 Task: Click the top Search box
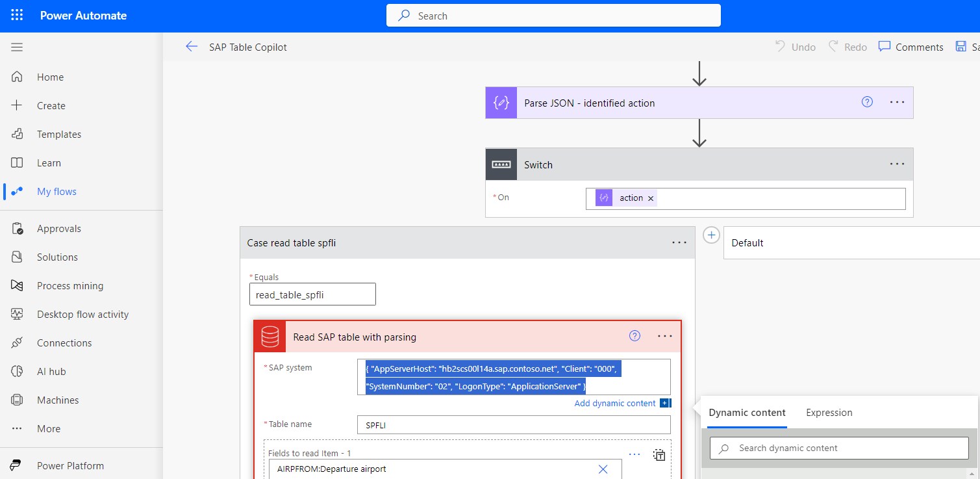(553, 16)
